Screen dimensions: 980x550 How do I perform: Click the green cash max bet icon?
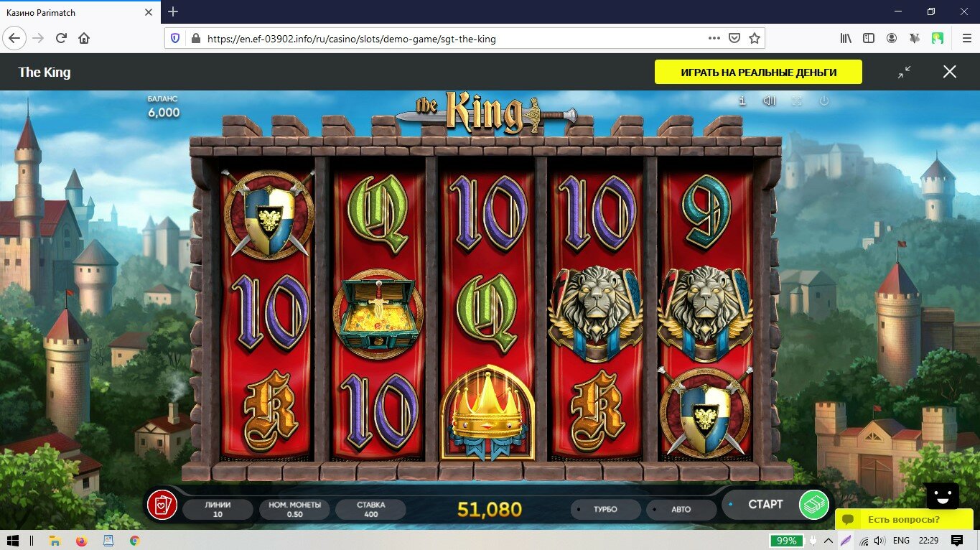(x=813, y=505)
